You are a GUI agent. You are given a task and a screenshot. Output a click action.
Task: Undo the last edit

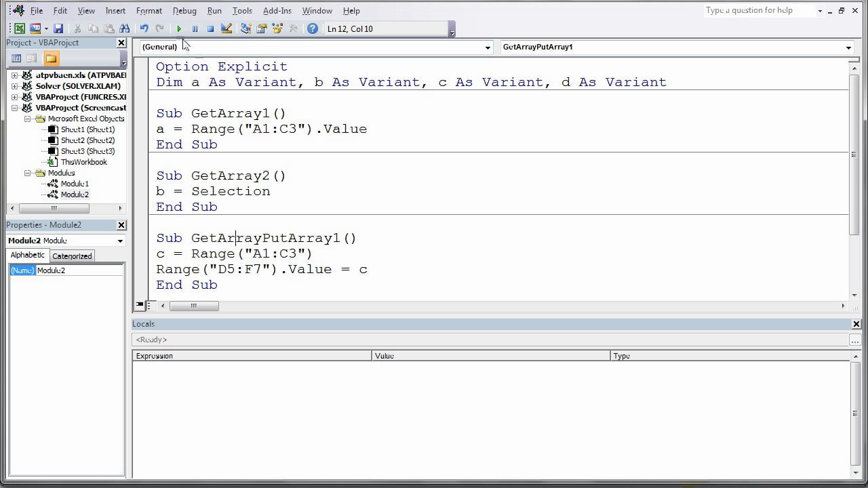[x=144, y=28]
